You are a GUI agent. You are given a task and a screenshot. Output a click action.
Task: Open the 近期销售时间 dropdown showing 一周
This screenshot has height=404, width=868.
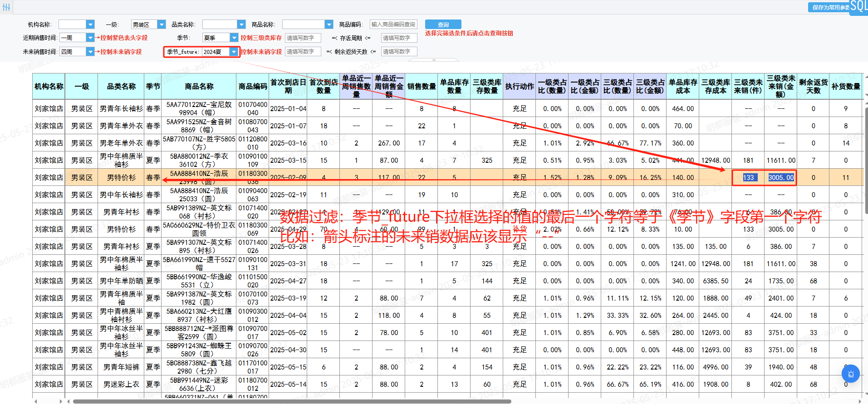coord(90,38)
